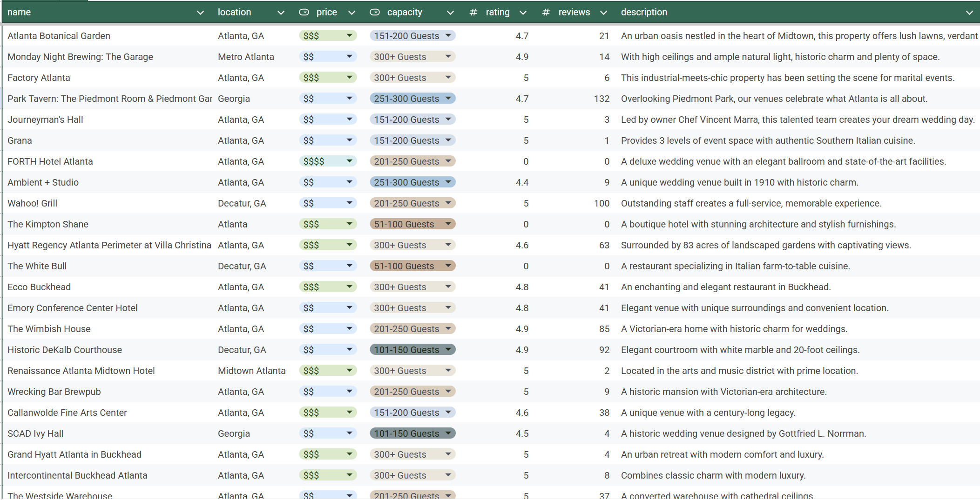The image size is (980, 500).
Task: Select the 'Historic DeKalb Courthouse' name cell
Action: point(108,350)
